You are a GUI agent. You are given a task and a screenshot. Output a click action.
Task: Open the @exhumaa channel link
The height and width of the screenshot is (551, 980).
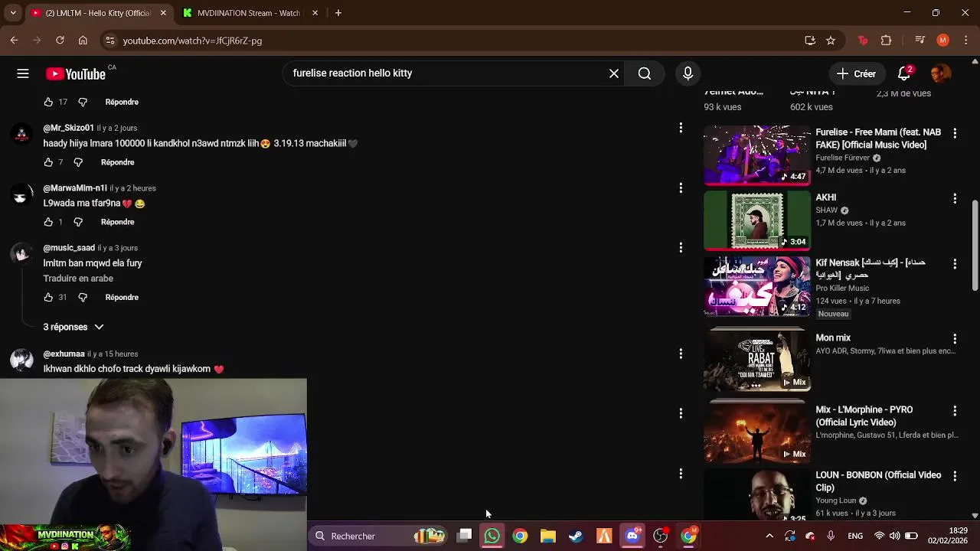(64, 354)
